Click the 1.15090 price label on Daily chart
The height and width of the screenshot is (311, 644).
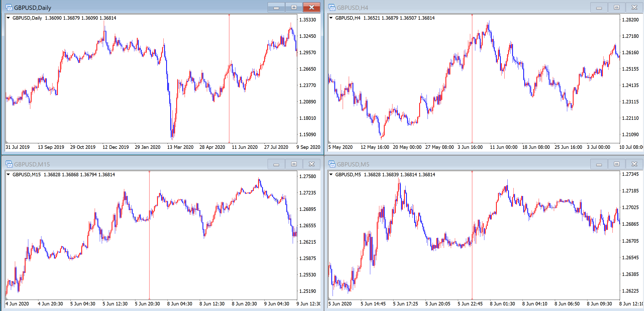point(308,134)
